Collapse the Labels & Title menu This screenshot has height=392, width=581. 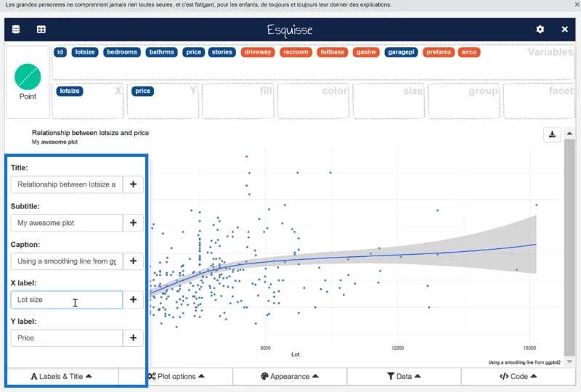[x=62, y=377]
